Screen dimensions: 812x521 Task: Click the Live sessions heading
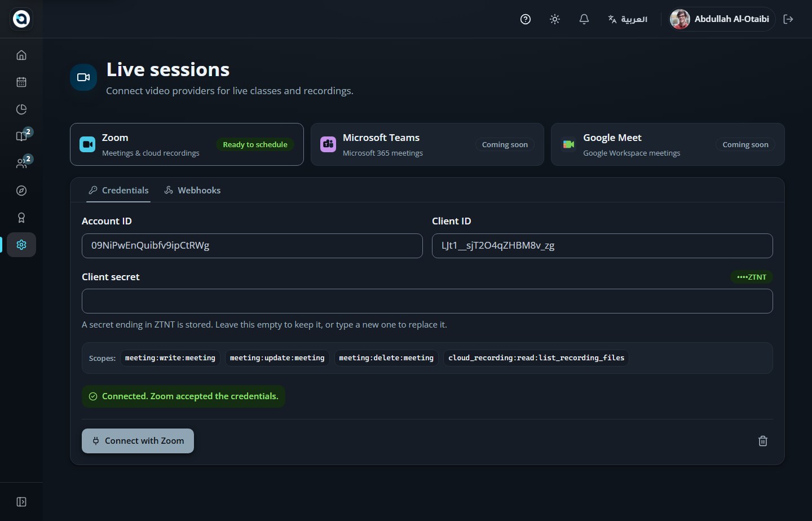click(x=168, y=69)
